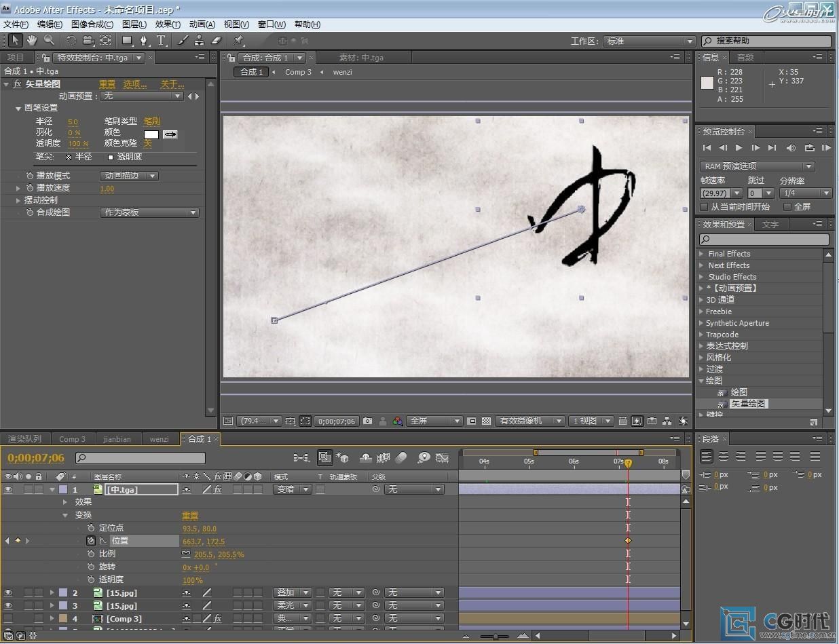Click the Brainstorm icon in timeline
The width and height of the screenshot is (839, 644).
pos(424,457)
